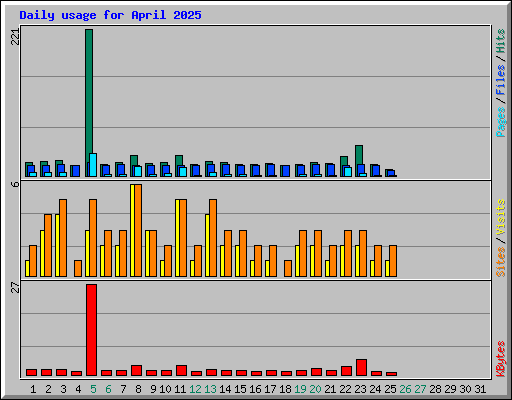Screen dimensions: 512x400
Task: Click the green day 26 axis label
Action: tap(405, 389)
